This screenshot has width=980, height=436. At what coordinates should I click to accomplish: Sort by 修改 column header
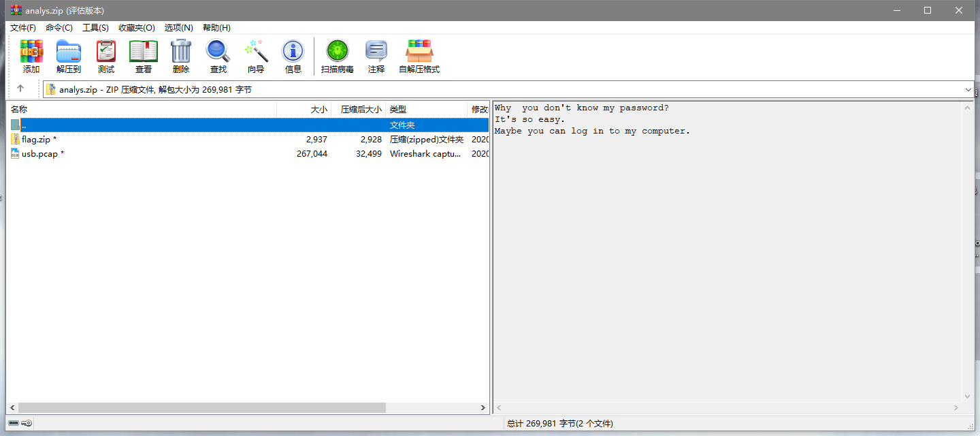tap(478, 109)
